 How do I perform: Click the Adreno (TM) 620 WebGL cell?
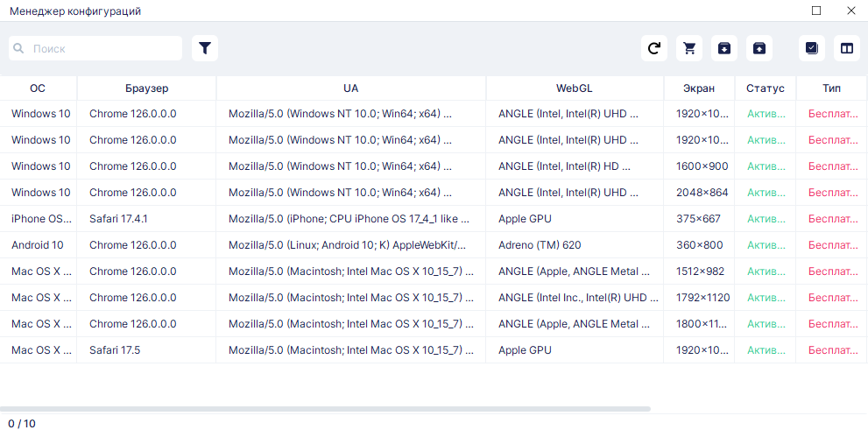click(540, 245)
